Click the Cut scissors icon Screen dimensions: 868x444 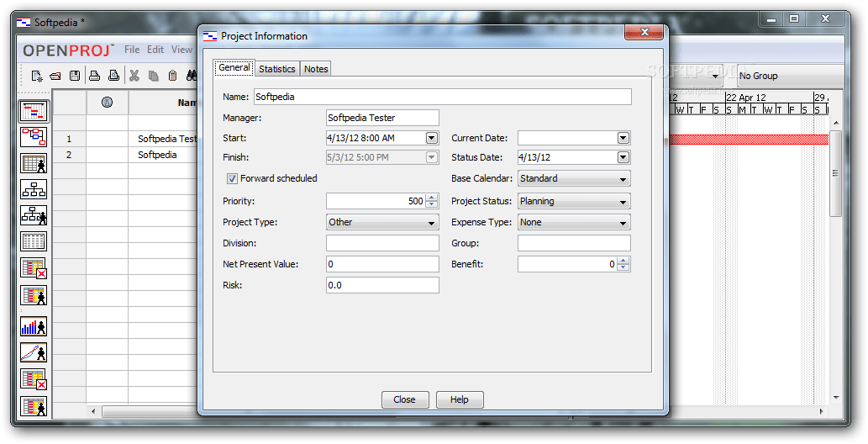(x=134, y=76)
